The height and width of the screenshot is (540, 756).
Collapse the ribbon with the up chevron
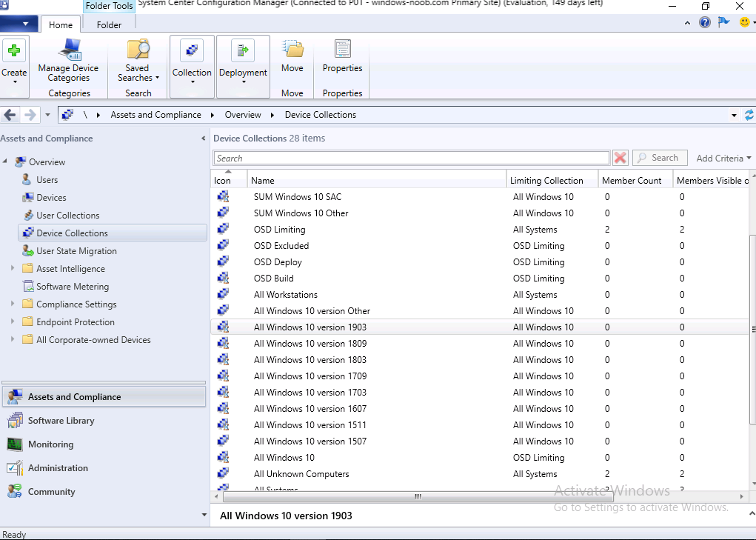687,23
